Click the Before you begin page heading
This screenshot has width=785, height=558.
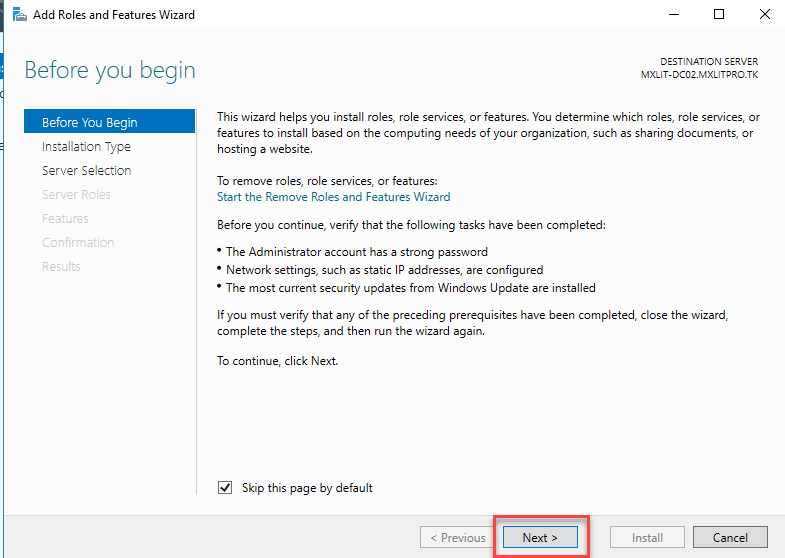pyautogui.click(x=110, y=70)
